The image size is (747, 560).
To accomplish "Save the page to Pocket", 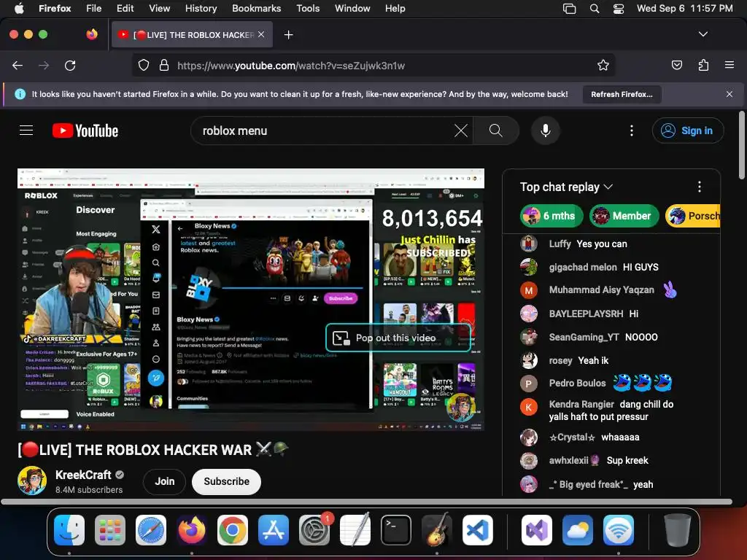I will pos(676,65).
